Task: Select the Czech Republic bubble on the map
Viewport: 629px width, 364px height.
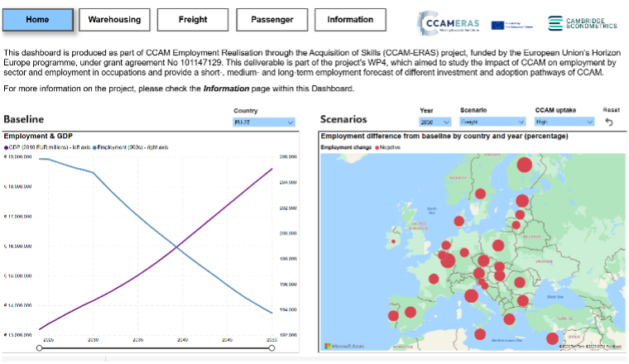Action: point(483,261)
